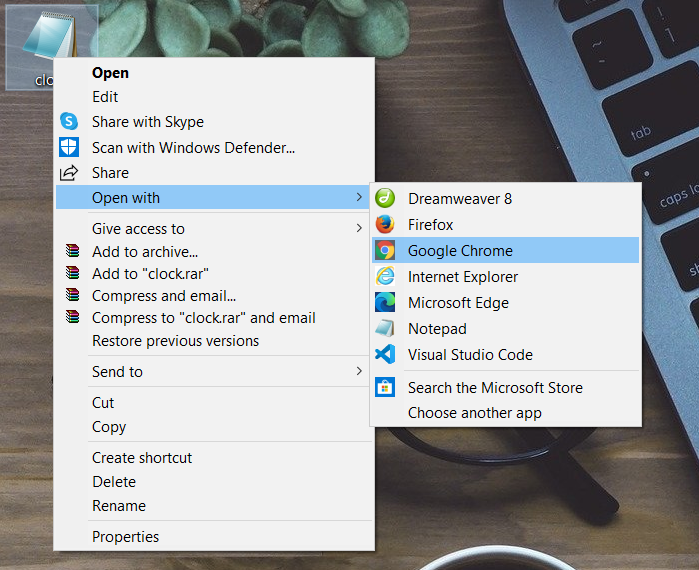Click the WinRAR icon beside Compress to "clock.rar" and email
Screen dimensions: 699x570
[x=72, y=317]
